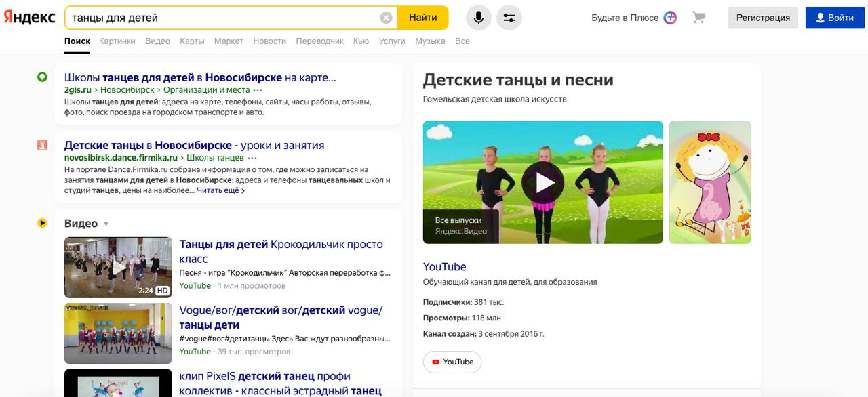Open the Plus subscription icon

670,18
